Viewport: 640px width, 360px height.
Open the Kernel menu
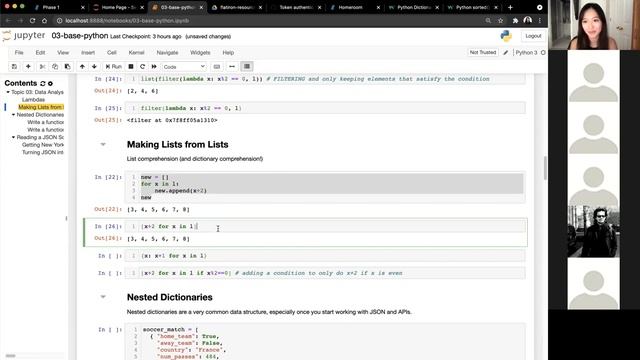136,53
